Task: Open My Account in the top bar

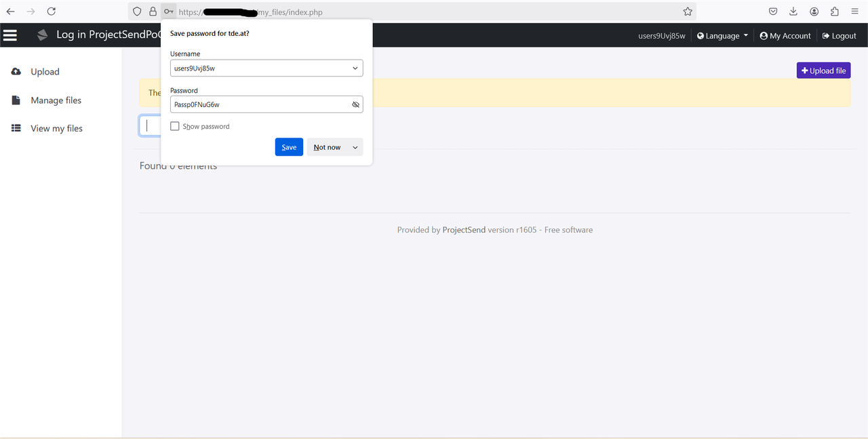Action: tap(785, 35)
